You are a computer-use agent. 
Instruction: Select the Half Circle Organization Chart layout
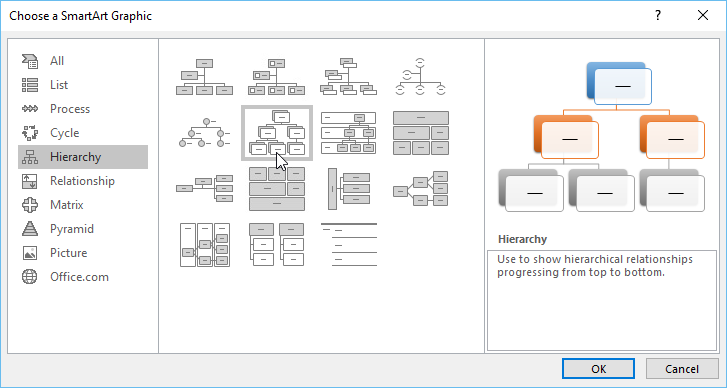[421, 77]
